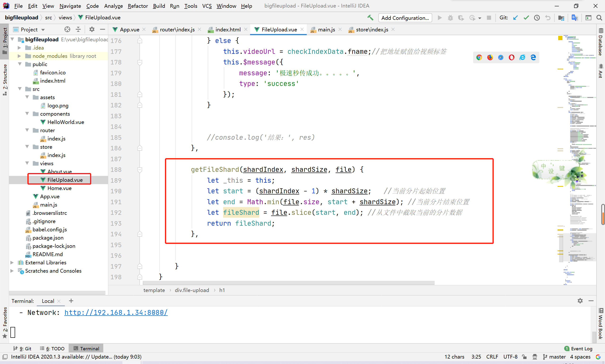
Task: Expand the components folder
Action: tap(29, 114)
